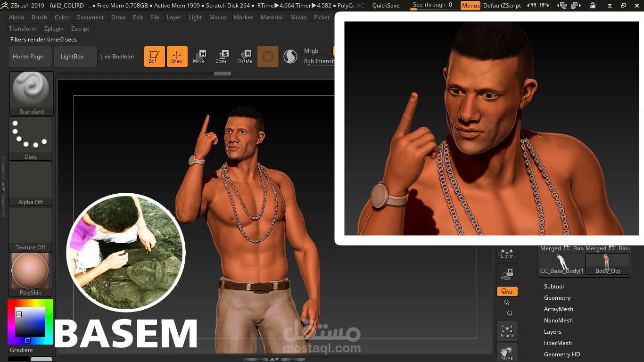
Task: Open the Marker menu
Action: [x=243, y=17]
